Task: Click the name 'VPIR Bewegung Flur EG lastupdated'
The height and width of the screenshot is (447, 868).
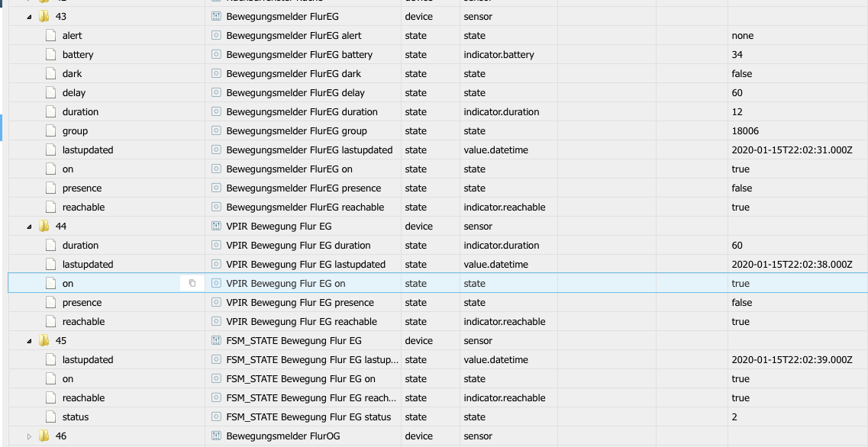Action: click(305, 265)
